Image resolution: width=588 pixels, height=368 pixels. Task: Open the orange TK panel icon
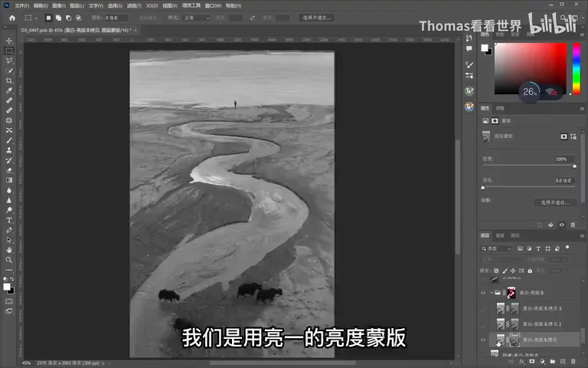(469, 107)
